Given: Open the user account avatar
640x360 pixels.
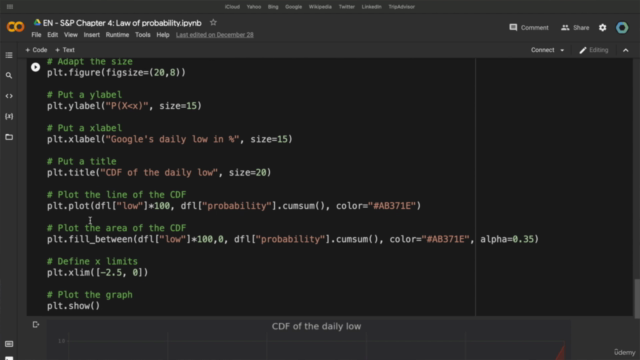Looking at the screenshot, I should [x=622, y=27].
